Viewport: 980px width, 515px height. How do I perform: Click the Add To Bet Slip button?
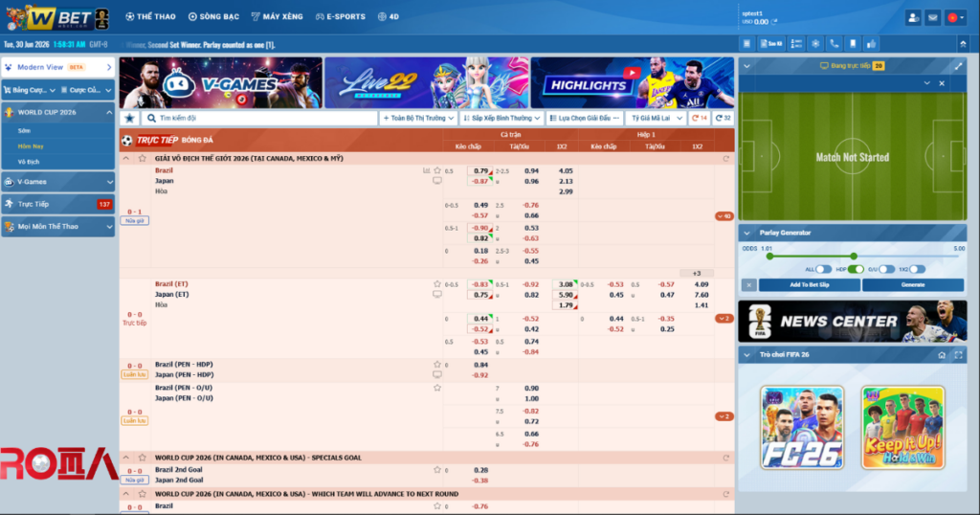(x=810, y=285)
